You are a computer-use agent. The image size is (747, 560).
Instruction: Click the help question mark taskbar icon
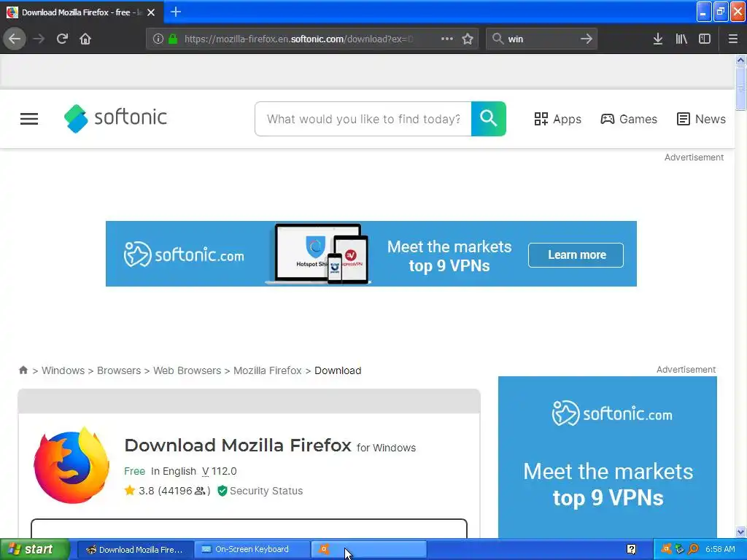(631, 550)
